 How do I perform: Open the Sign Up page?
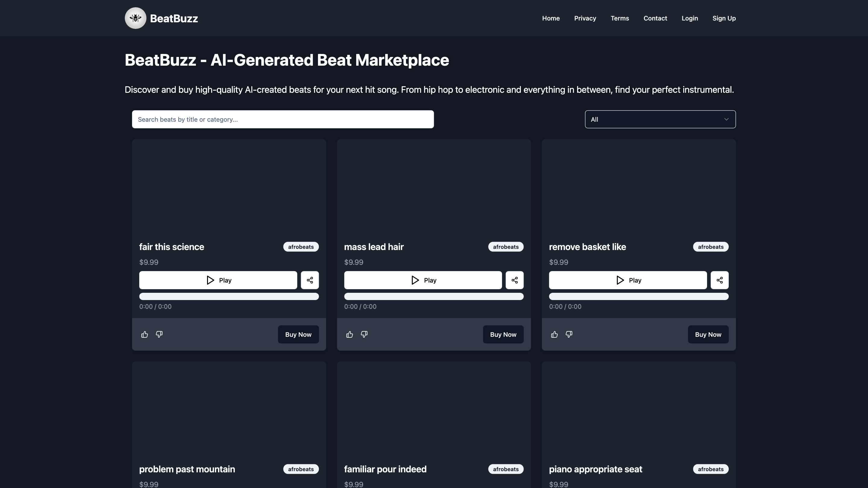[724, 18]
